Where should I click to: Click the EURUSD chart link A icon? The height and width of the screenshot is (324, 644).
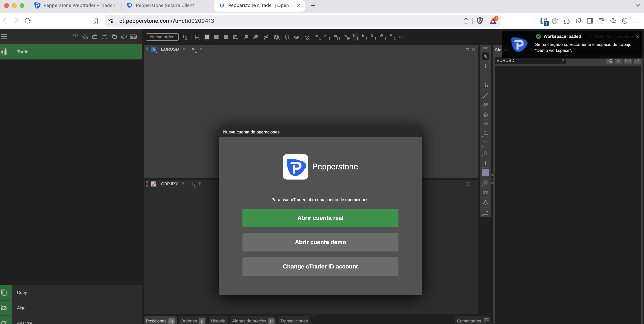tap(154, 49)
